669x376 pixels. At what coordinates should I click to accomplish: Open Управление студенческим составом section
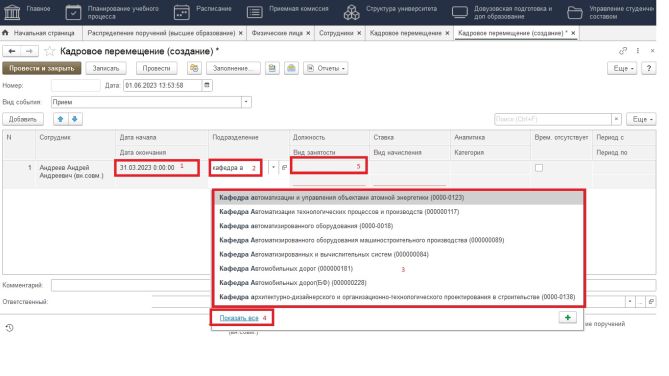click(x=611, y=12)
